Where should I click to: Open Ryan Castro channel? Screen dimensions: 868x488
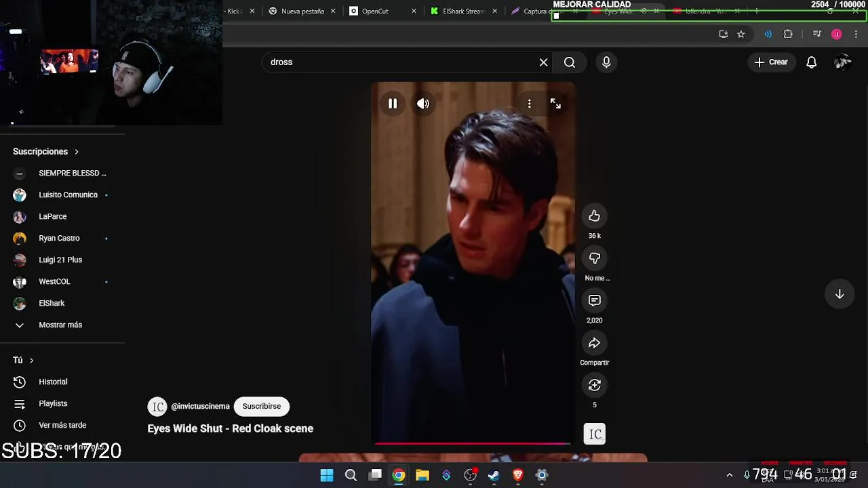click(62, 238)
